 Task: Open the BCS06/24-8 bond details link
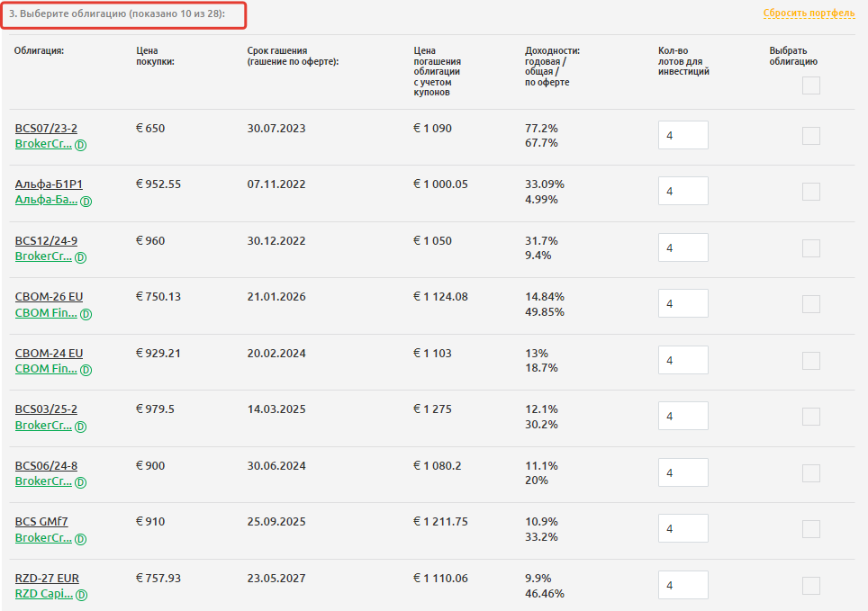46,466
